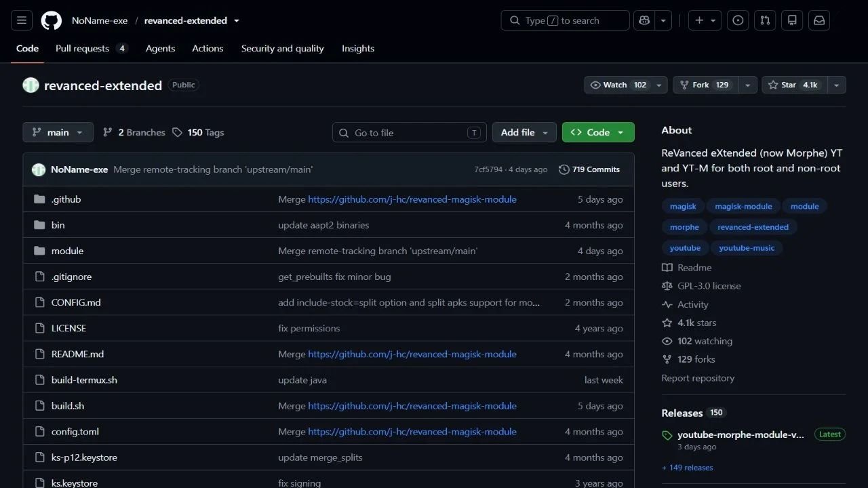The width and height of the screenshot is (868, 488).
Task: Open the Insights tab
Action: 358,48
